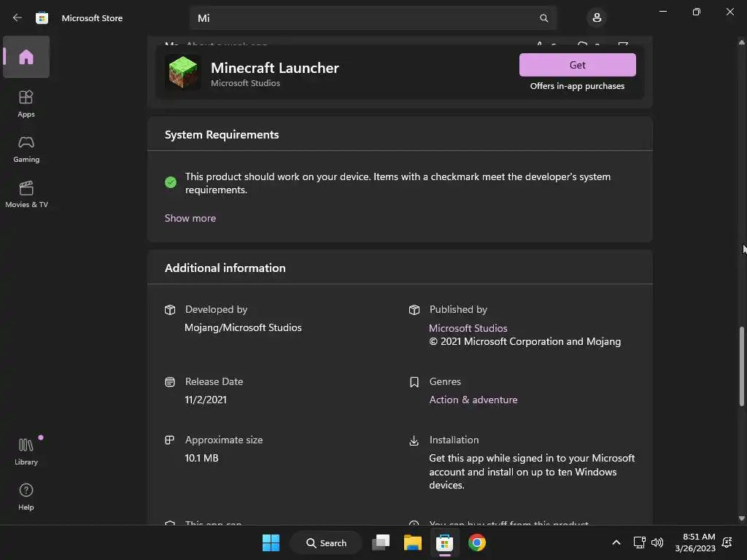Click the Genres bookmark icon

(414, 382)
